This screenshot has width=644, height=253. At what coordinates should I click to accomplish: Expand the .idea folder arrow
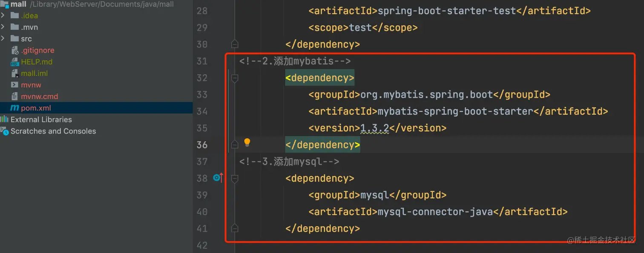[x=3, y=15]
